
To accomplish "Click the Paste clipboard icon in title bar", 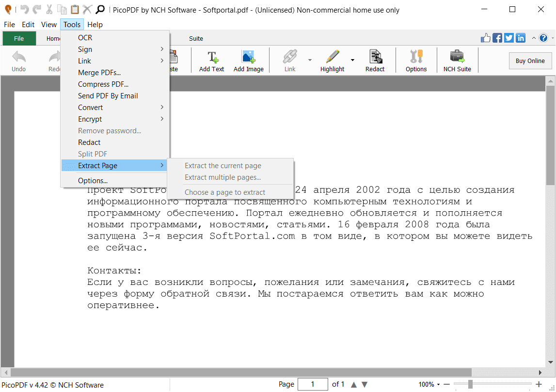I will coord(75,9).
